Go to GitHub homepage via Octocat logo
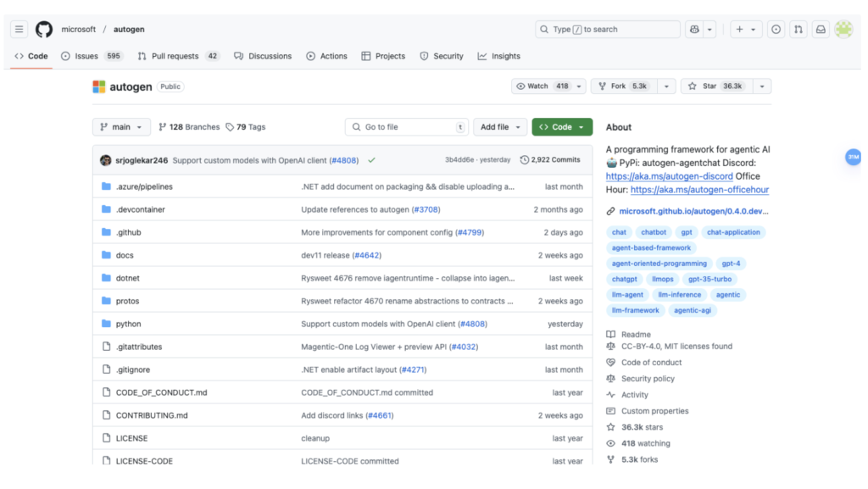 tap(44, 30)
